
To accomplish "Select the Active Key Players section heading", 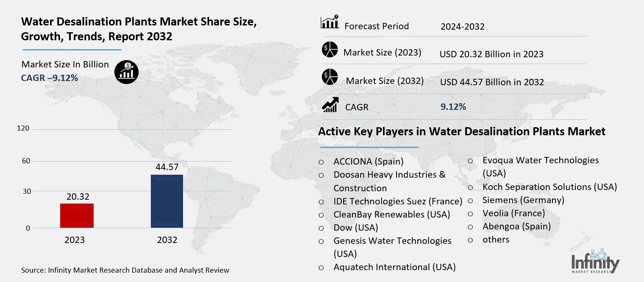I will point(462,131).
